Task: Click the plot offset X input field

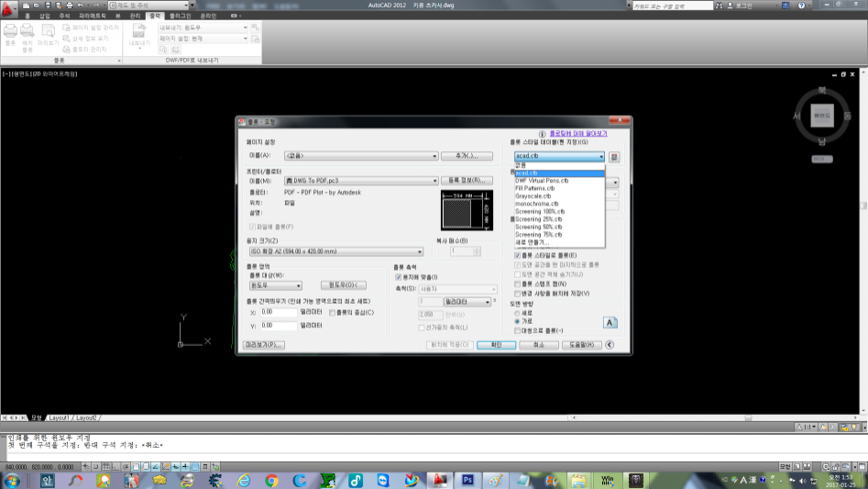Action: pyautogui.click(x=279, y=312)
